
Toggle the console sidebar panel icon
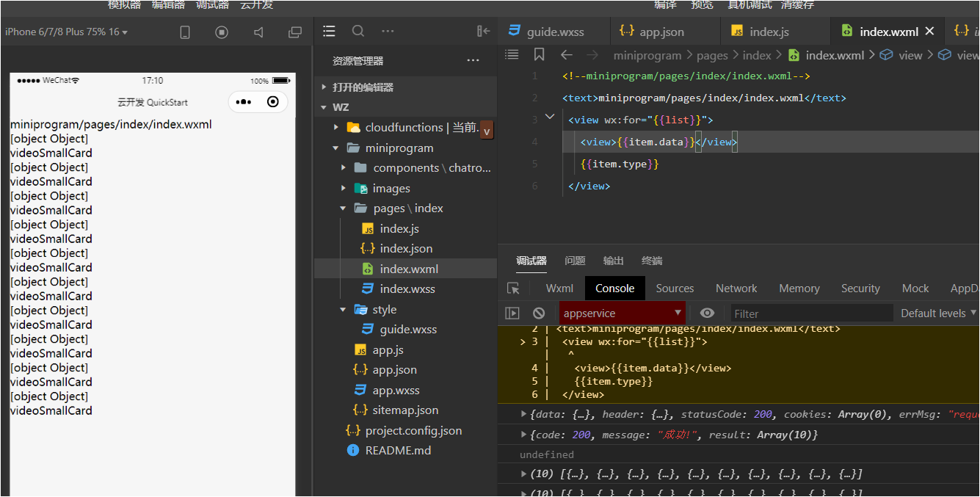pos(512,313)
